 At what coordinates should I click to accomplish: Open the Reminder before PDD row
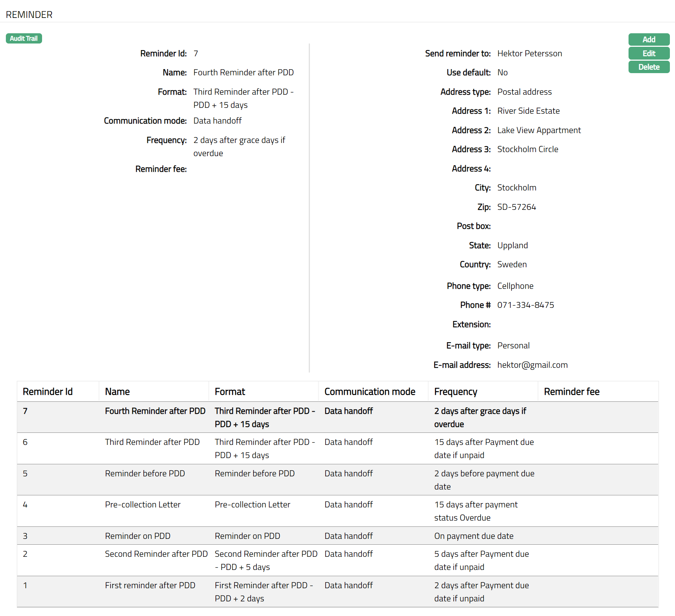(145, 473)
